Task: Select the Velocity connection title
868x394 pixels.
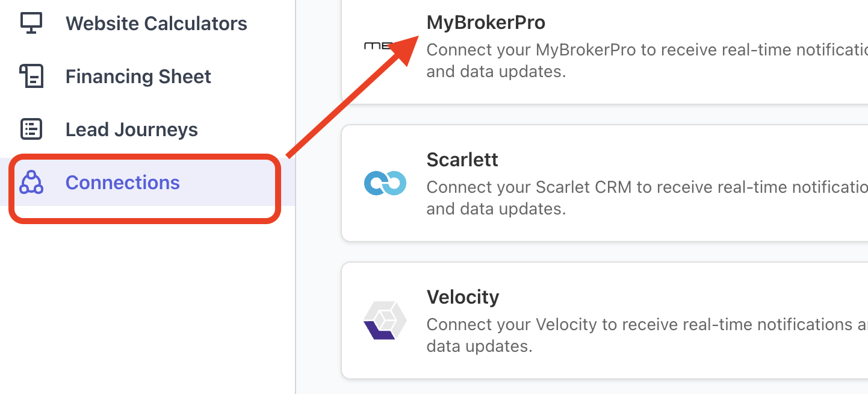Action: pos(462,297)
